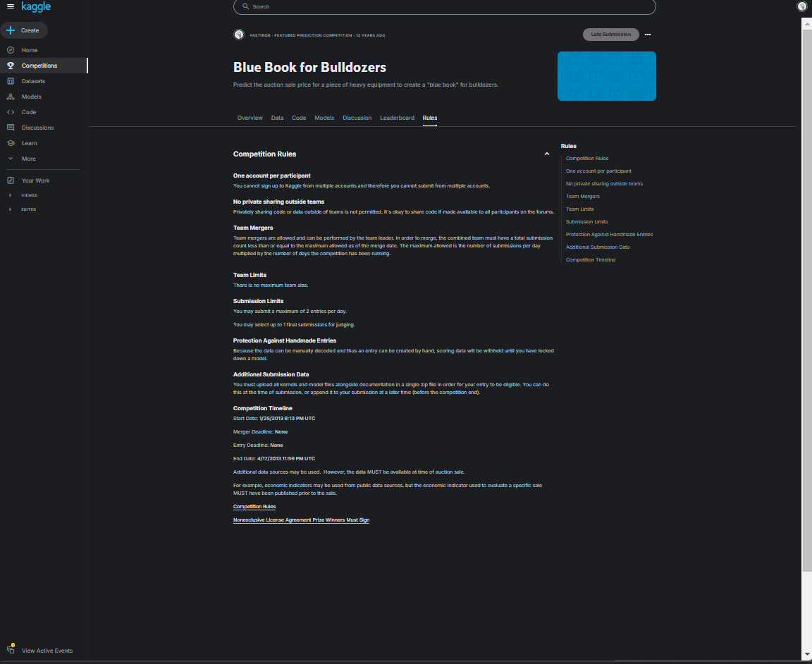
Task: Open the three-dot more options menu
Action: tap(647, 35)
